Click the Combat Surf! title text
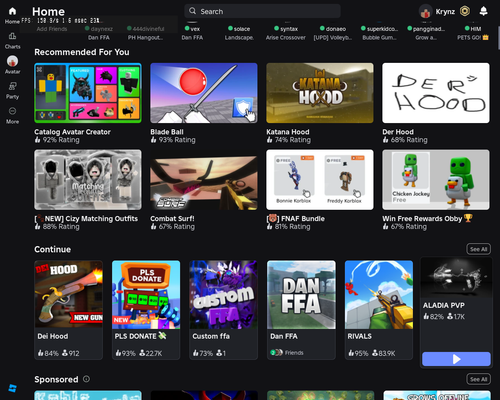The height and width of the screenshot is (400, 500). click(172, 218)
